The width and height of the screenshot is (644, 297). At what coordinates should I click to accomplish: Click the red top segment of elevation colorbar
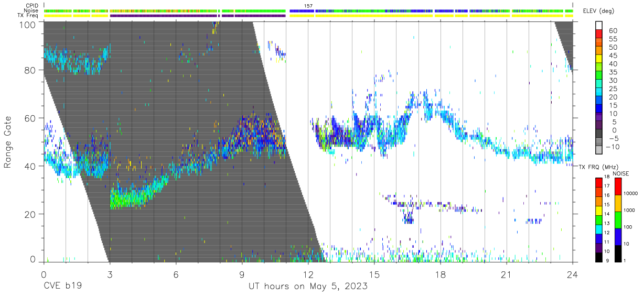(x=599, y=33)
